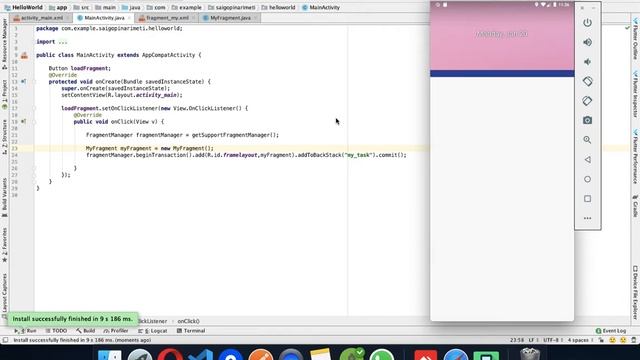Switch to MainActivity.java tab
640x360 pixels.
pyautogui.click(x=104, y=18)
